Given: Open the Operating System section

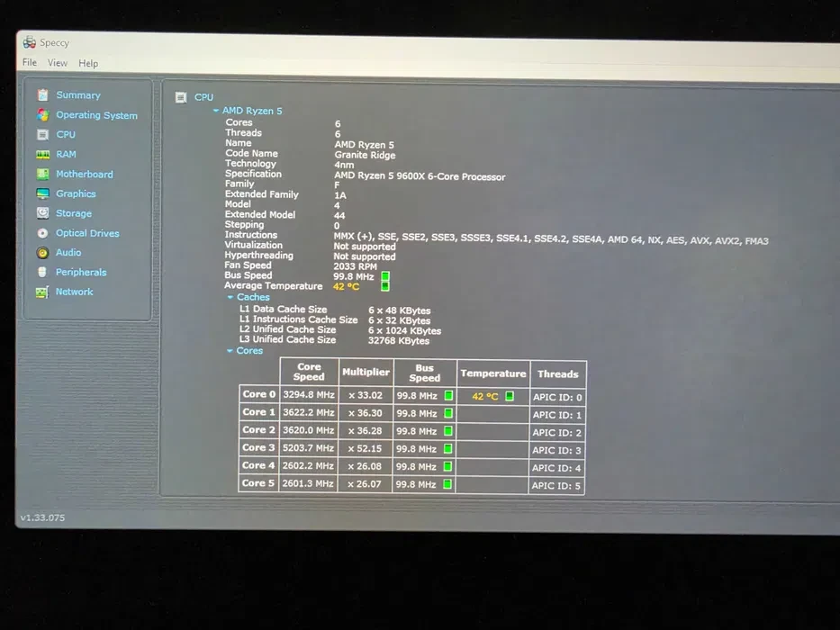Looking at the screenshot, I should click(96, 115).
